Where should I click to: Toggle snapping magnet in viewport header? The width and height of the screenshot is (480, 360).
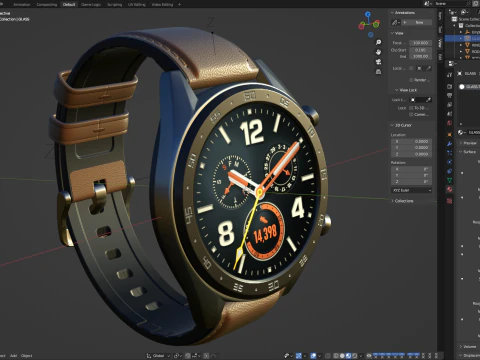coord(188,356)
